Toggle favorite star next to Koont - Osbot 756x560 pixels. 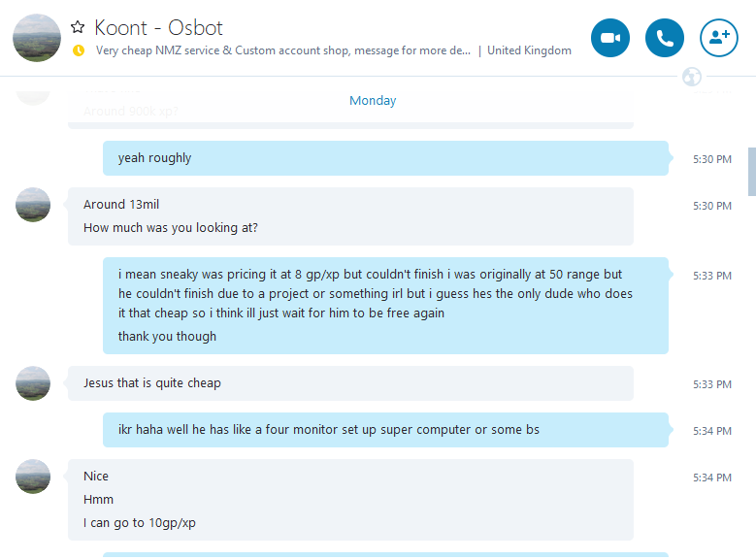point(79,27)
